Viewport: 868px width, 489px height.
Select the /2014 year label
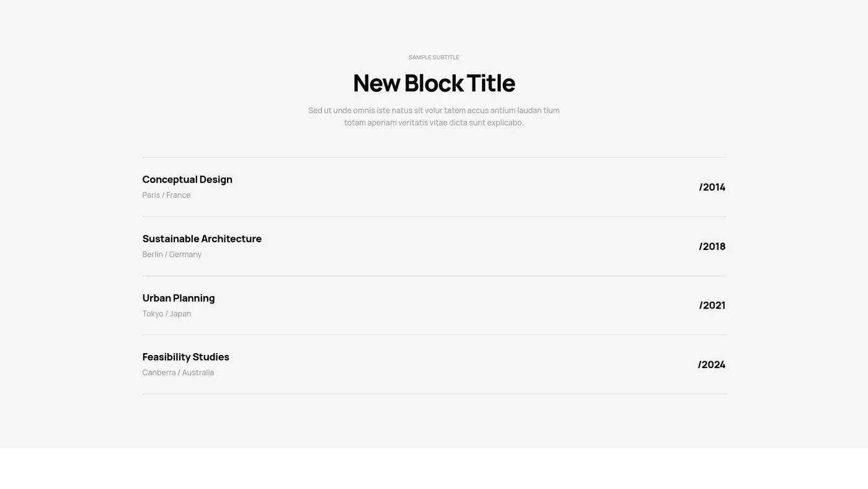pyautogui.click(x=712, y=187)
